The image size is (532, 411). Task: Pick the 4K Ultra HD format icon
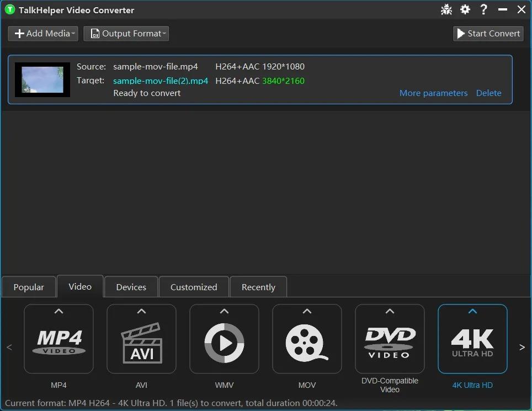click(x=472, y=343)
